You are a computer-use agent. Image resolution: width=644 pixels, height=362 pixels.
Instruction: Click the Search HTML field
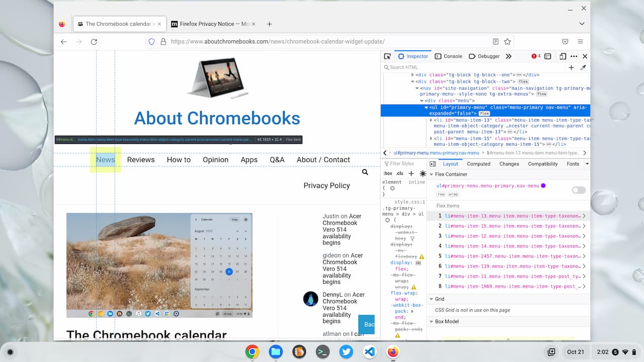click(474, 67)
